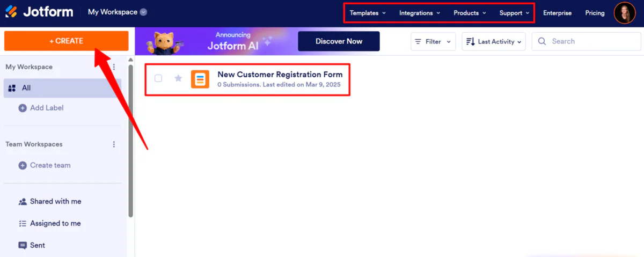Click the orange CREATE button

pyautogui.click(x=67, y=41)
